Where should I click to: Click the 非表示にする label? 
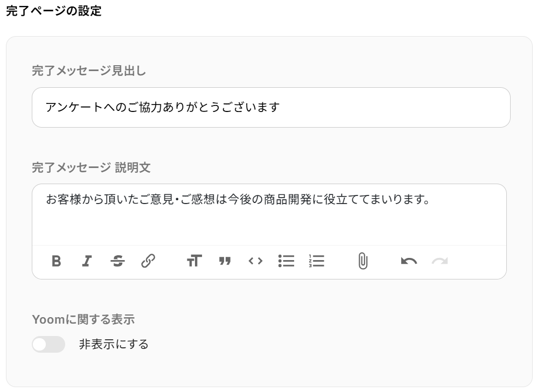click(114, 344)
